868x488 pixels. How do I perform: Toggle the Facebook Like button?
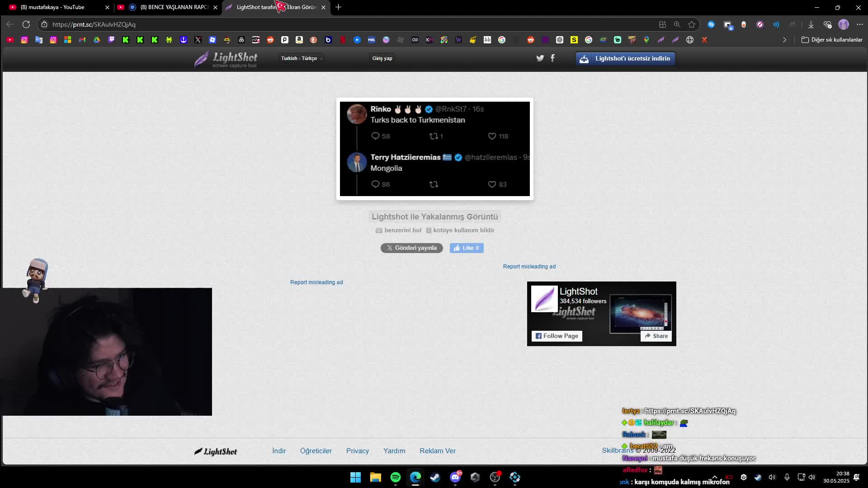[x=467, y=248]
